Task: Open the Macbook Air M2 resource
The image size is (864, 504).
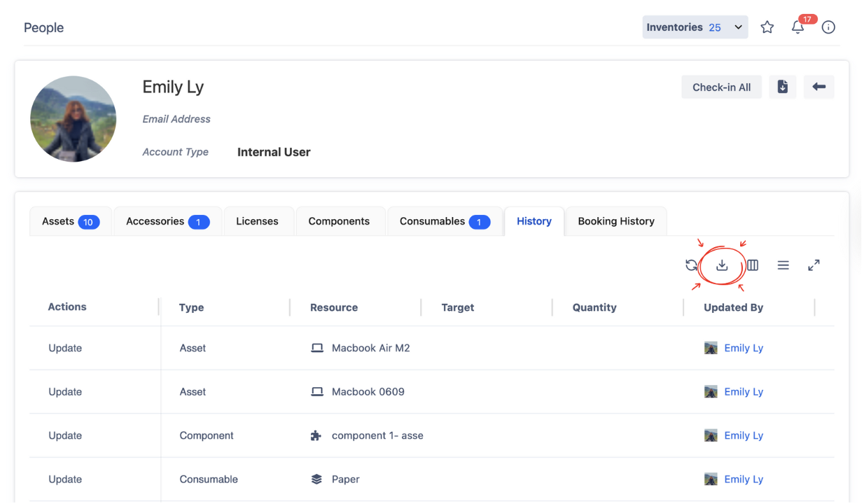Action: click(370, 348)
